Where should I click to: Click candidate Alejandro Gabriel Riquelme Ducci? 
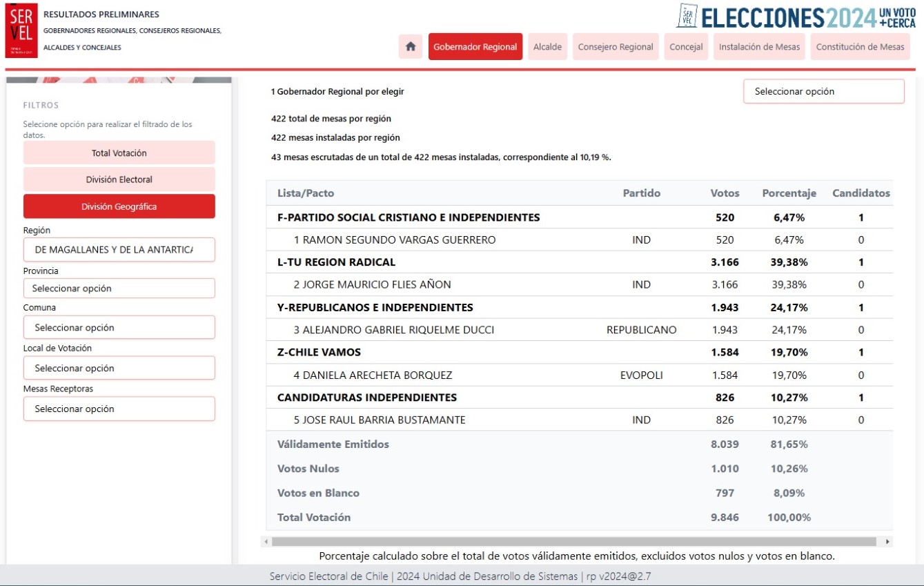pyautogui.click(x=394, y=330)
